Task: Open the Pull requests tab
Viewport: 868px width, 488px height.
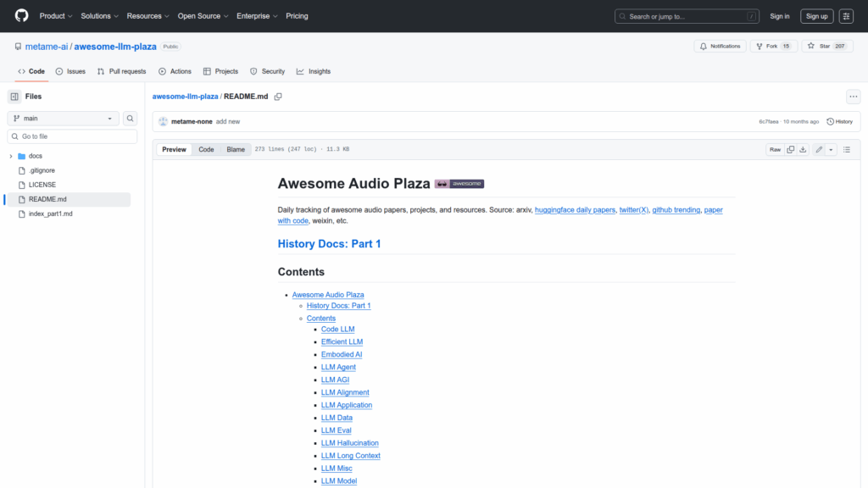Action: 122,71
